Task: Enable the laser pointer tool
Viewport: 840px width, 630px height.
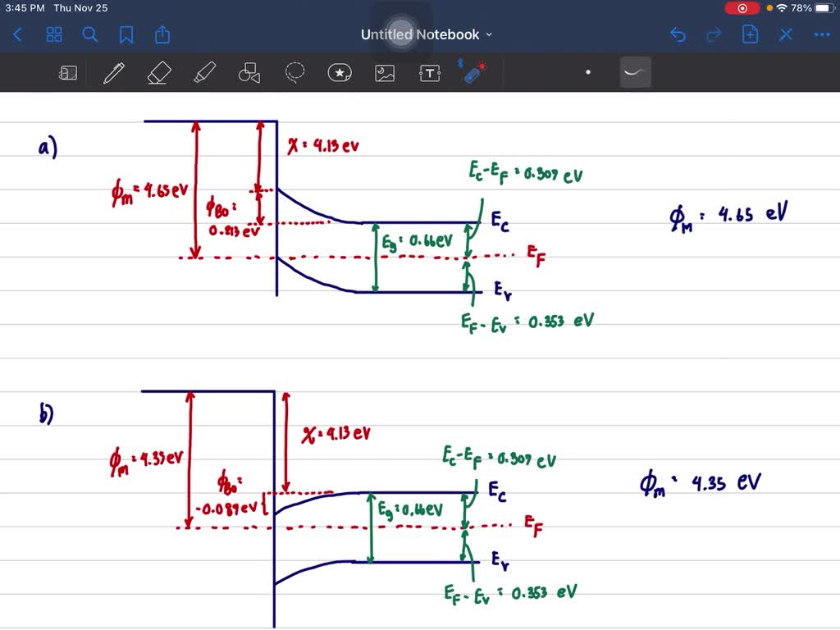Action: (473, 72)
